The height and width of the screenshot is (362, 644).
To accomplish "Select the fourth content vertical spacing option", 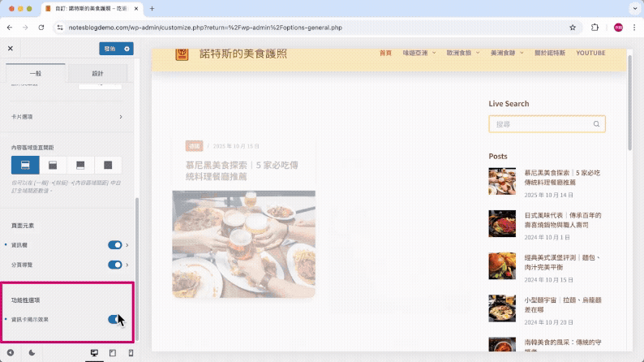I will point(108,165).
